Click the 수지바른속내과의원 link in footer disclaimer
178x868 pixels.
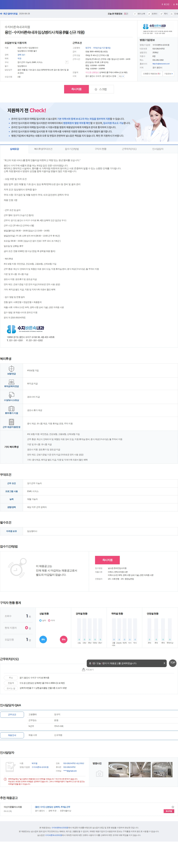click(60, 828)
